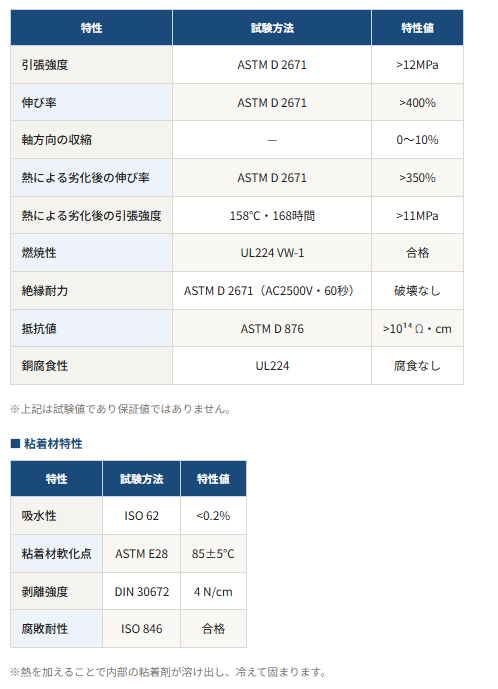Click the 引張強度 property cell
Screen dimensions: 498x689
coord(91,65)
